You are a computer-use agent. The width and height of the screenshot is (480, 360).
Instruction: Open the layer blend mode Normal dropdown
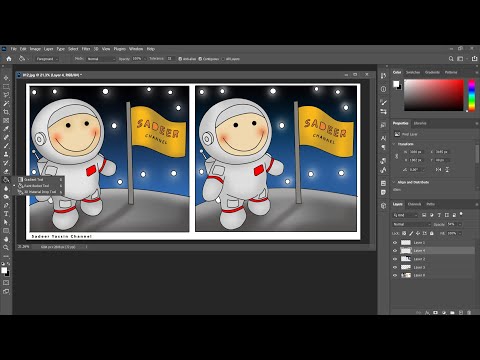click(x=412, y=224)
